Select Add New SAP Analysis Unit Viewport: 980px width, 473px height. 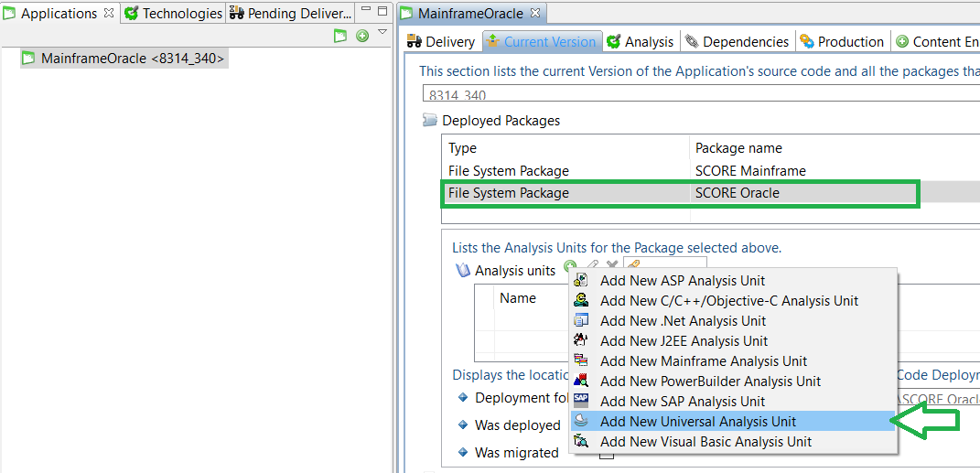(682, 402)
